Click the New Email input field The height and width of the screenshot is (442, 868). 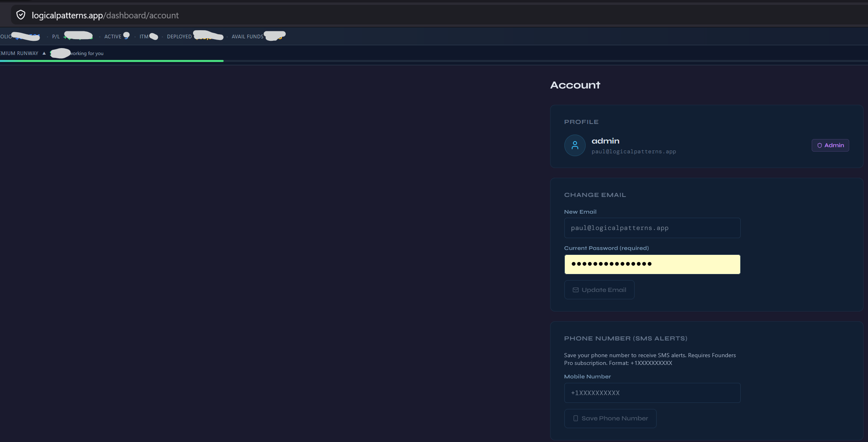click(x=652, y=228)
